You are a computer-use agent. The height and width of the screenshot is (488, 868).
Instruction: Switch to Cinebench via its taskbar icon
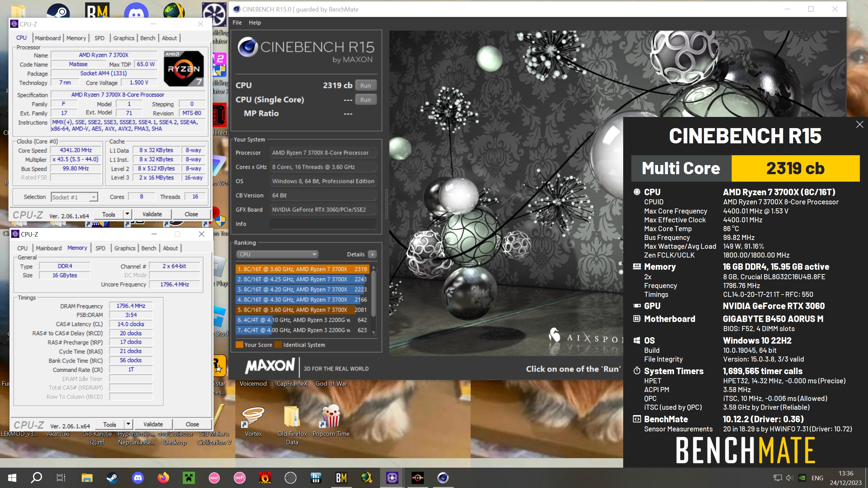coord(443,478)
